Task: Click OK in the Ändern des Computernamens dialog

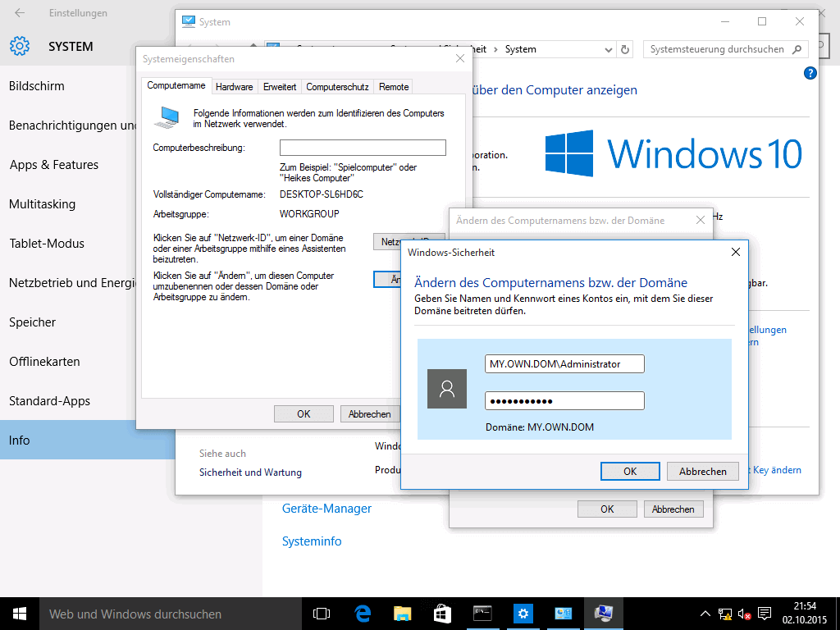Action: [607, 509]
